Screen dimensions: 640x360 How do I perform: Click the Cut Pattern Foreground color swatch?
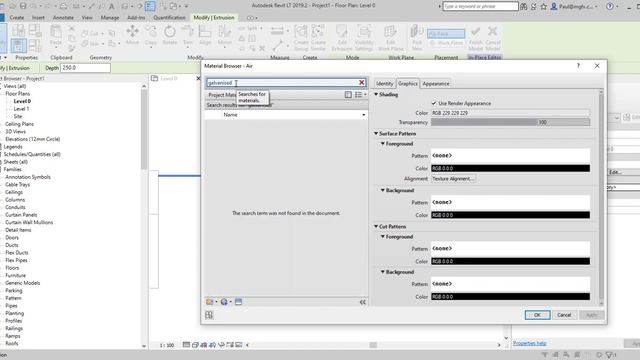click(510, 261)
